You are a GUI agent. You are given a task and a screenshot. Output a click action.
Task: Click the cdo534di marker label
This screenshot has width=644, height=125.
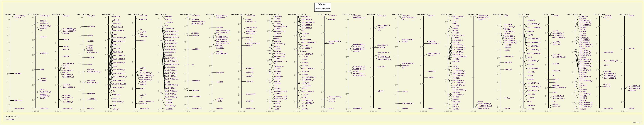click(x=432, y=71)
